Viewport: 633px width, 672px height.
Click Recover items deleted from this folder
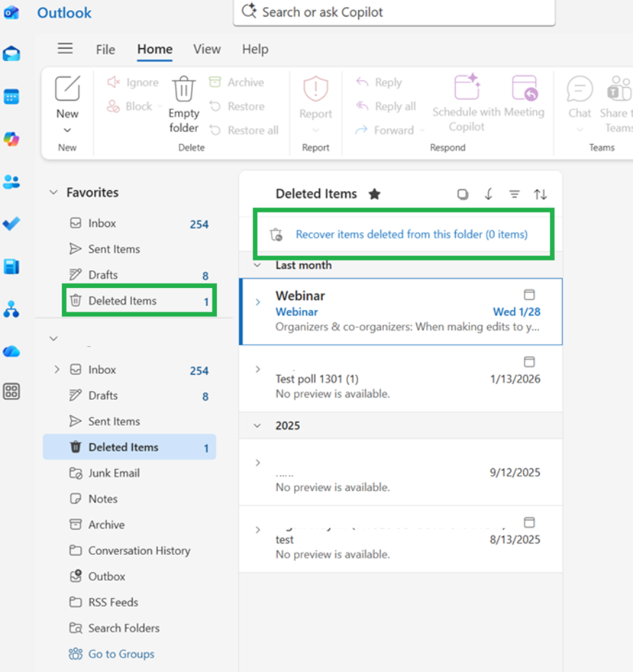pos(411,235)
